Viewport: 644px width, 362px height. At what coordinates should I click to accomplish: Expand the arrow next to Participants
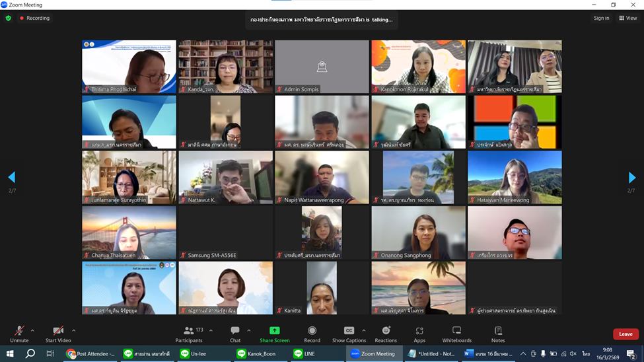(x=209, y=330)
